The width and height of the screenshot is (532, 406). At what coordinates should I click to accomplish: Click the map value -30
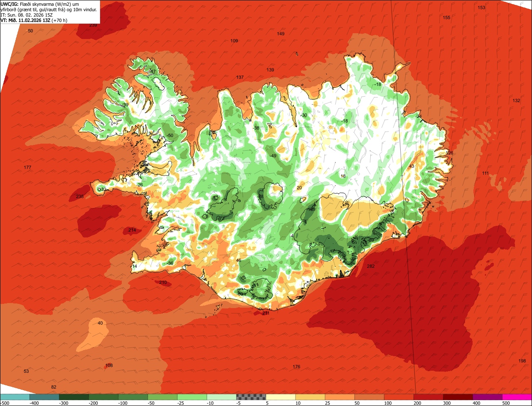click(x=304, y=115)
